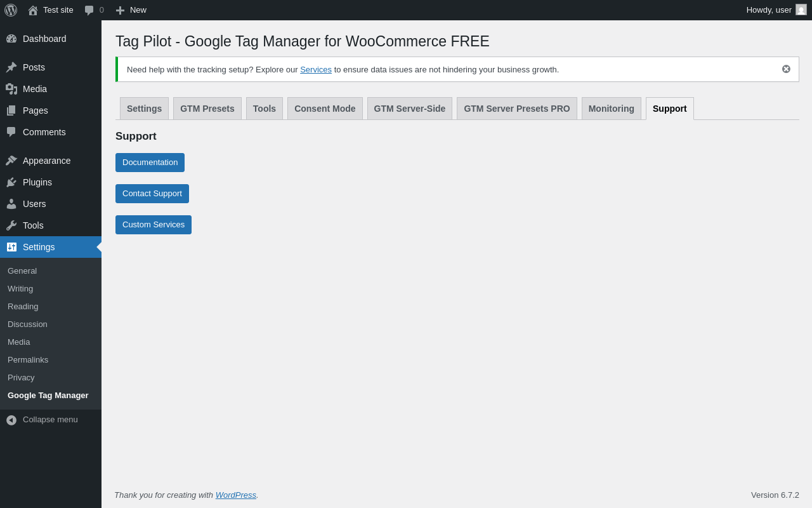Click the New label in admin bar

click(x=138, y=10)
